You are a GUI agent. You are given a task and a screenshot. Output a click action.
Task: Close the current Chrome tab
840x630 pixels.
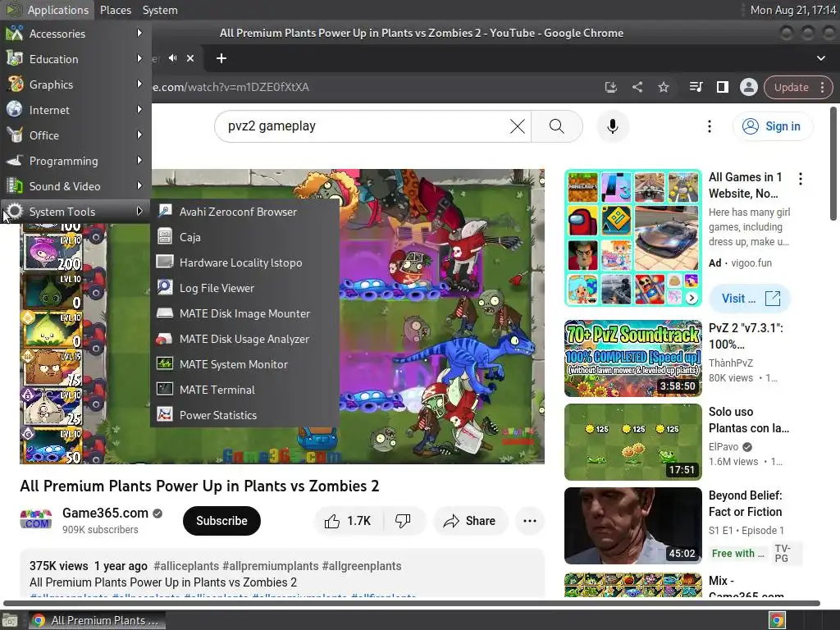click(x=190, y=58)
